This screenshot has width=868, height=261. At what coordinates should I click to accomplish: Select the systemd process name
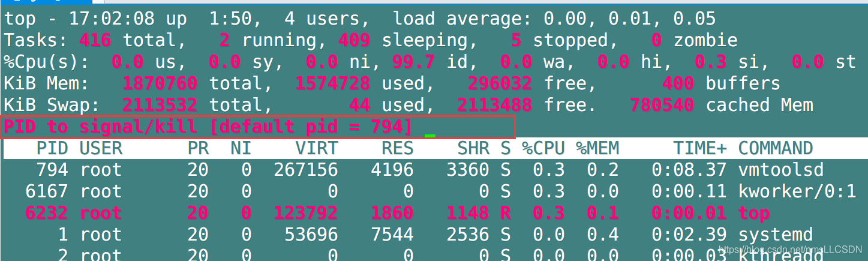click(776, 234)
